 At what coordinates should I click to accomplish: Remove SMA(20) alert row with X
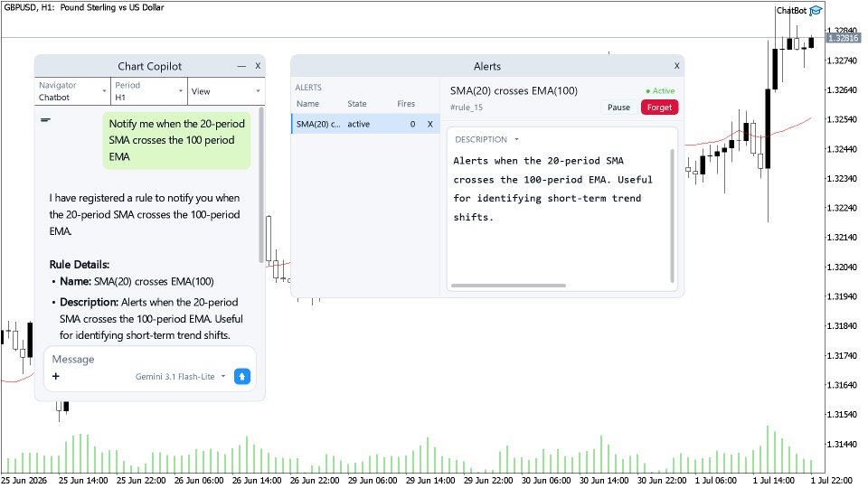[x=429, y=124]
